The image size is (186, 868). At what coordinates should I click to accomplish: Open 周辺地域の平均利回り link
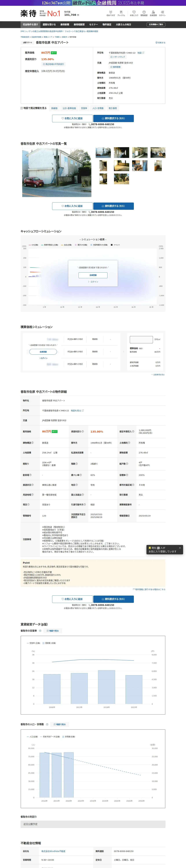coord(53,64)
